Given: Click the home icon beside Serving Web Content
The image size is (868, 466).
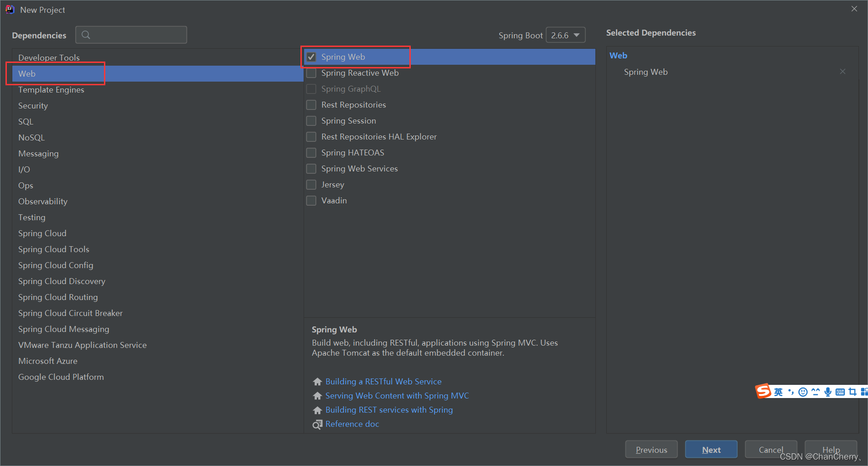Looking at the screenshot, I should pos(317,396).
